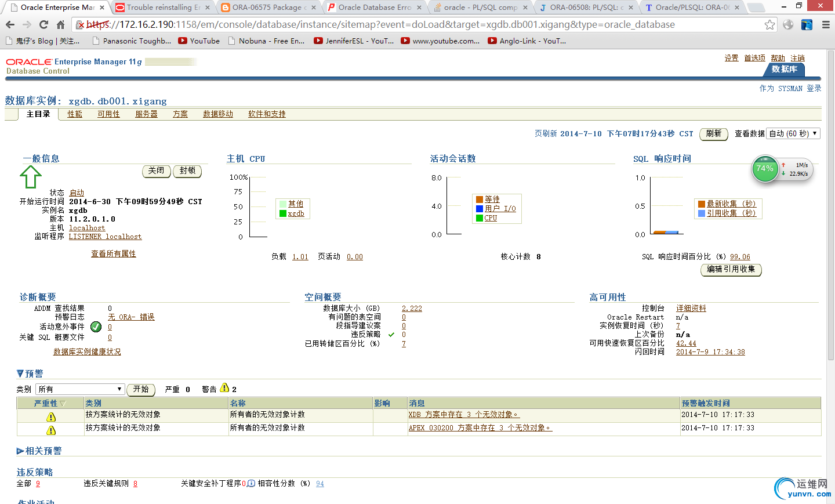Click the 74% green network widget

pyautogui.click(x=765, y=169)
